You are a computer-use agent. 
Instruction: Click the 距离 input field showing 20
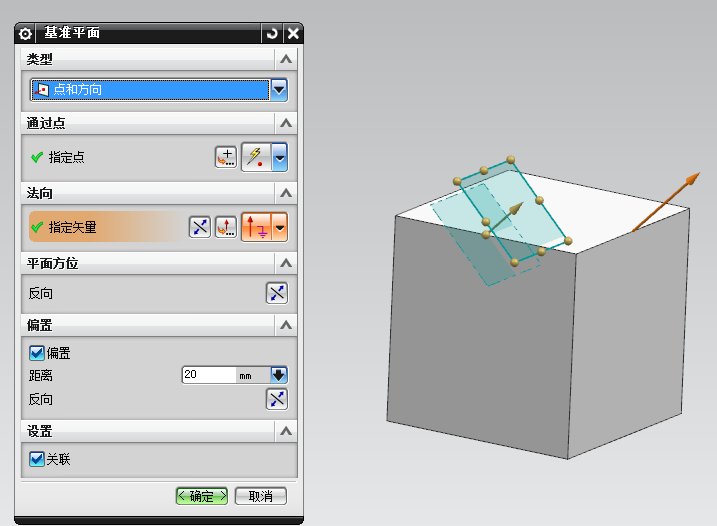click(x=209, y=375)
